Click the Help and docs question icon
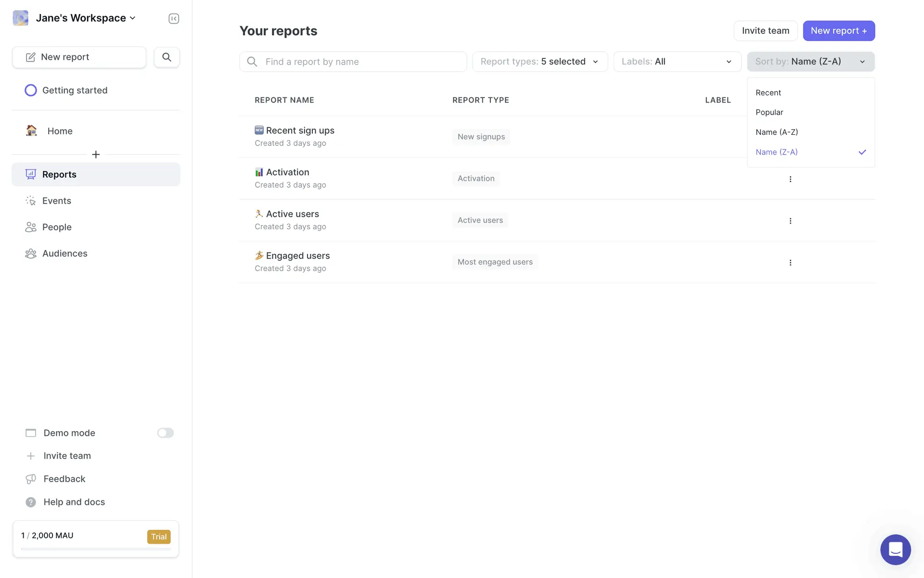Image resolution: width=924 pixels, height=578 pixels. [31, 502]
